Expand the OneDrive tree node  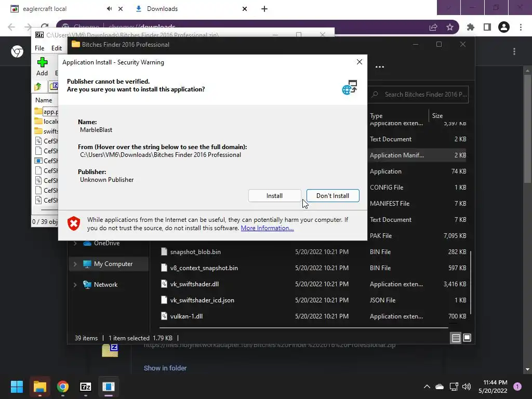pos(75,243)
